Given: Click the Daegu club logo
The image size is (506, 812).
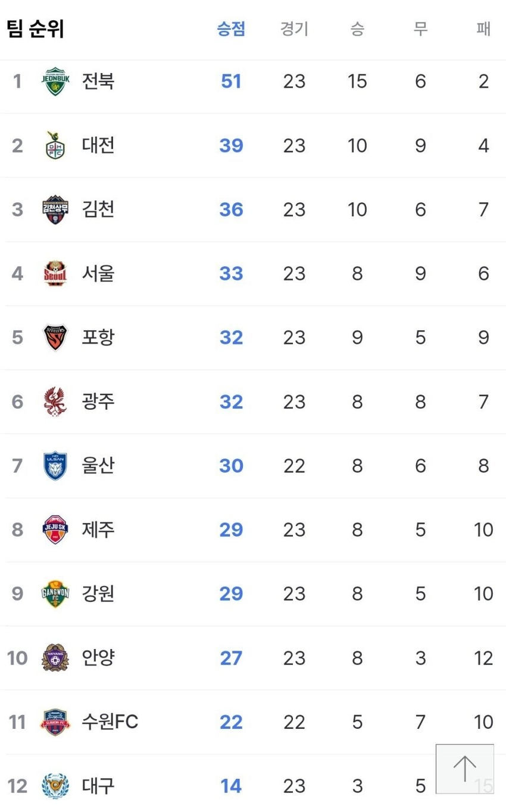Looking at the screenshot, I should point(55,786).
